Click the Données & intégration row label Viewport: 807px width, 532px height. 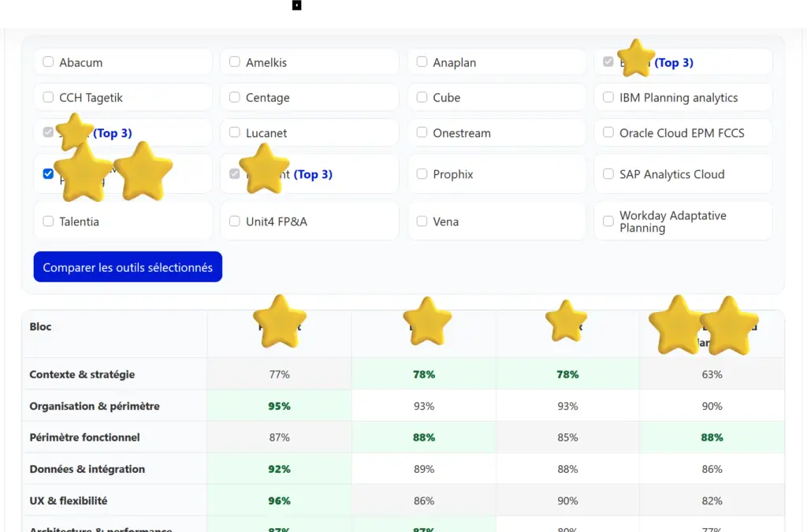[87, 469]
